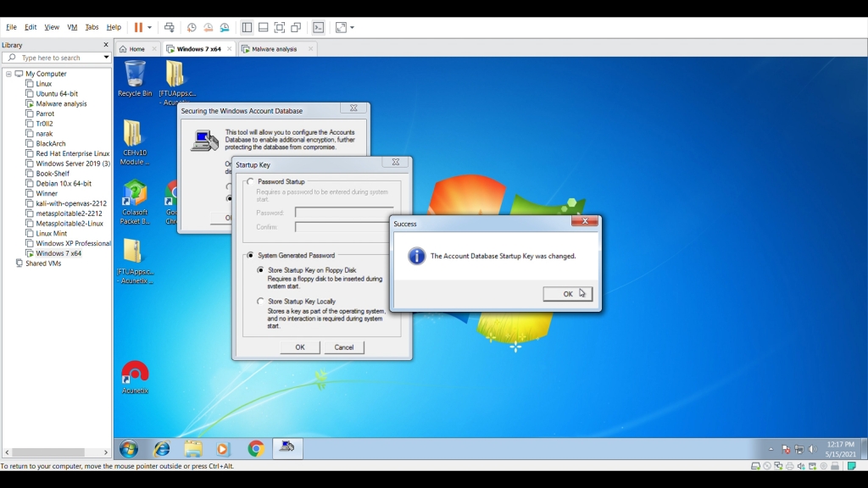The height and width of the screenshot is (488, 868).
Task: Open the Help menu
Action: point(114,27)
